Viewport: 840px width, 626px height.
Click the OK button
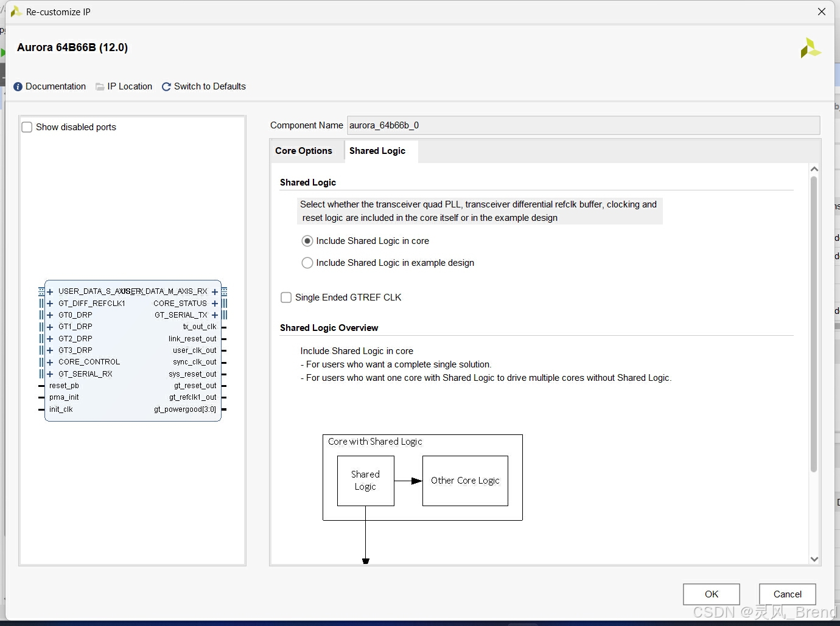pos(712,594)
